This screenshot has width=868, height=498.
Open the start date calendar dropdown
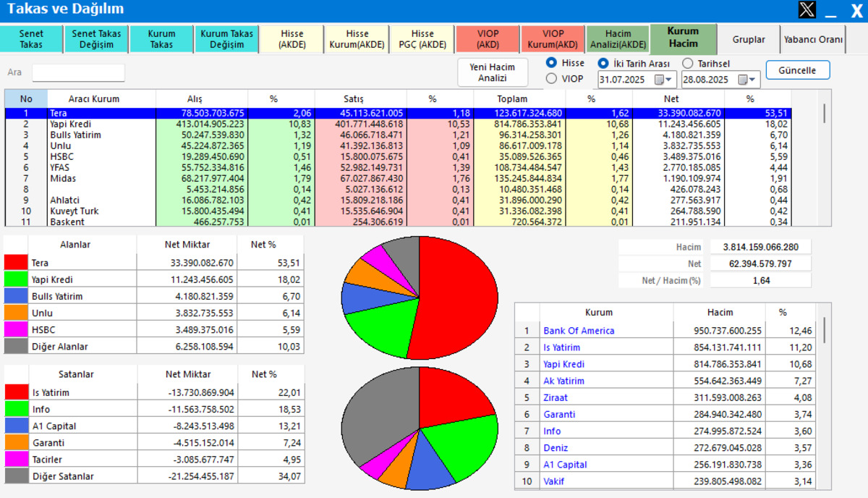pyautogui.click(x=668, y=80)
